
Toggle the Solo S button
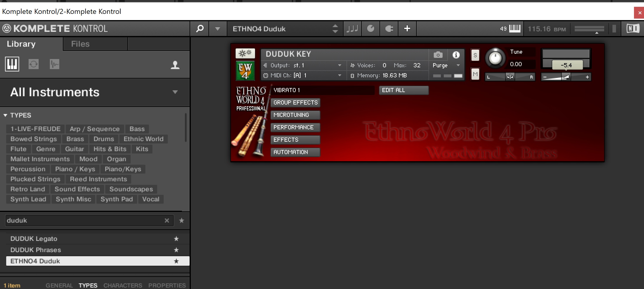point(475,55)
